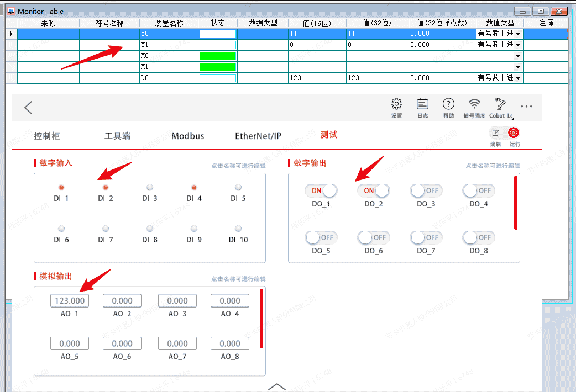Click the red run (运行) icon
The height and width of the screenshot is (392, 576).
pos(514,133)
